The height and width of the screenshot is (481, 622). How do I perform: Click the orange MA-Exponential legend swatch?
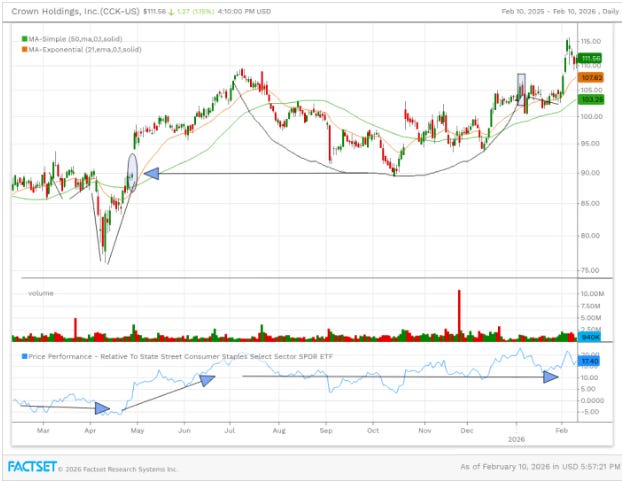(24, 50)
